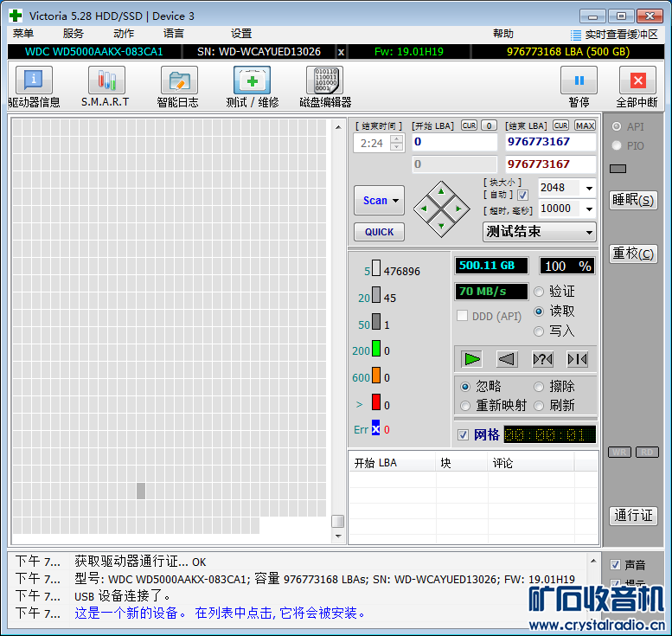Click the red slow block swatch
The height and width of the screenshot is (636, 672).
(x=376, y=402)
